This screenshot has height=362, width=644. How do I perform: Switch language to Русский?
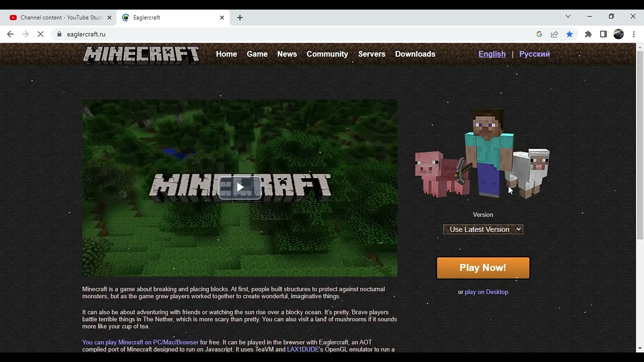click(x=534, y=54)
